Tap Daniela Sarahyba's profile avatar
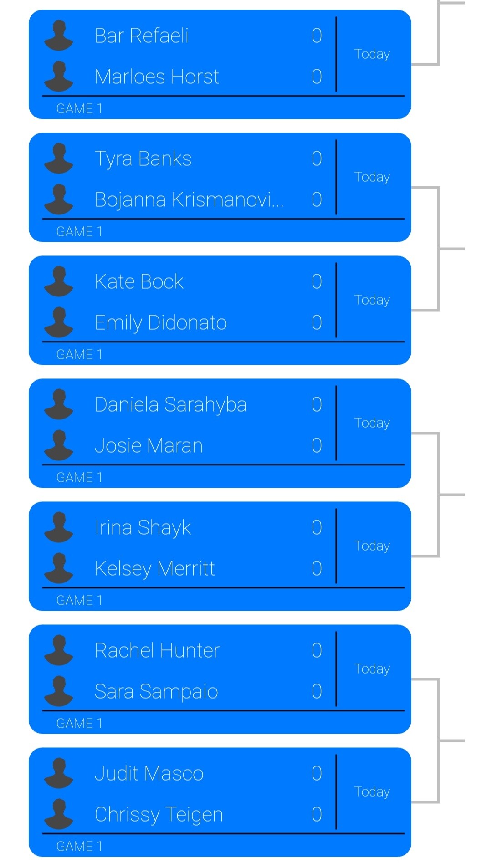492x868 pixels. point(59,404)
